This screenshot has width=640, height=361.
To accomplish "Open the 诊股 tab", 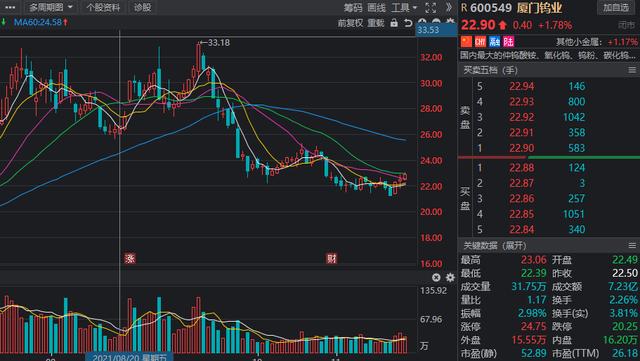I will click(x=142, y=7).
